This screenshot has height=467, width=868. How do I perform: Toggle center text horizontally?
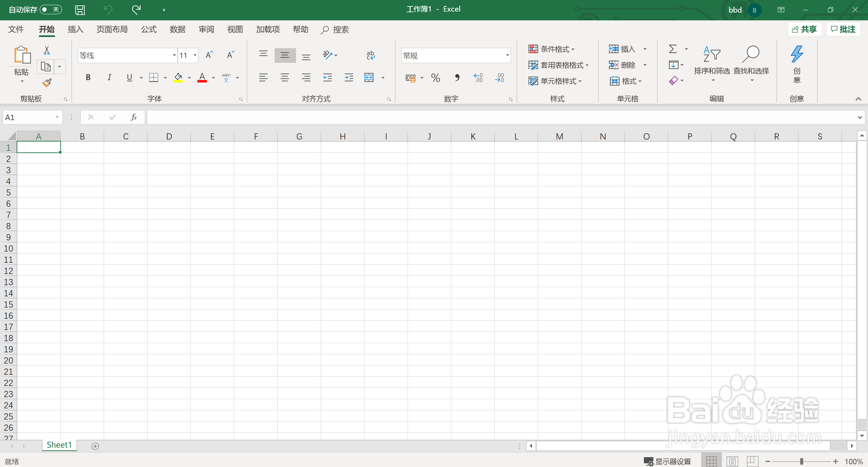click(x=285, y=77)
